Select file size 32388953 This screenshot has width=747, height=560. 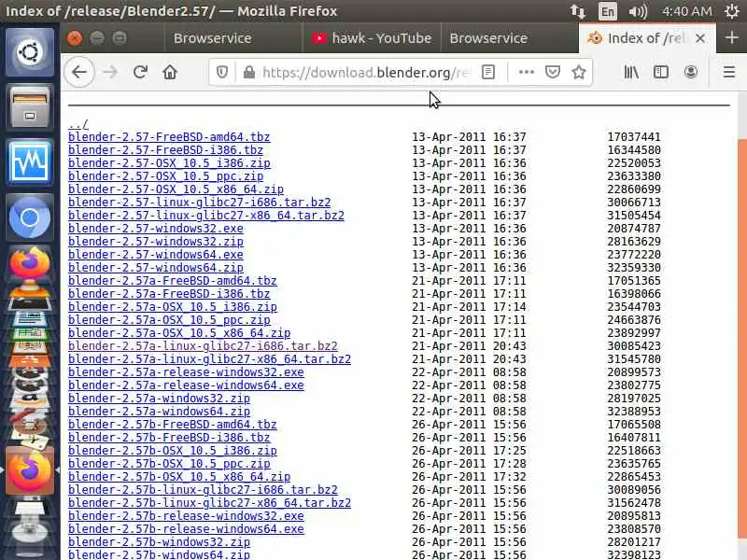click(634, 412)
